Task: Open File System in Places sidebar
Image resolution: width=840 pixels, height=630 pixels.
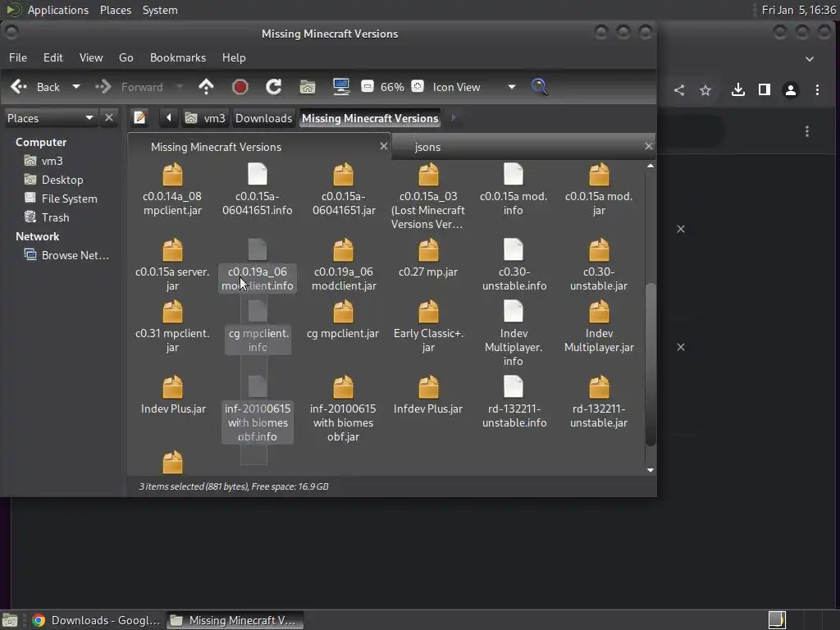Action: pos(69,199)
